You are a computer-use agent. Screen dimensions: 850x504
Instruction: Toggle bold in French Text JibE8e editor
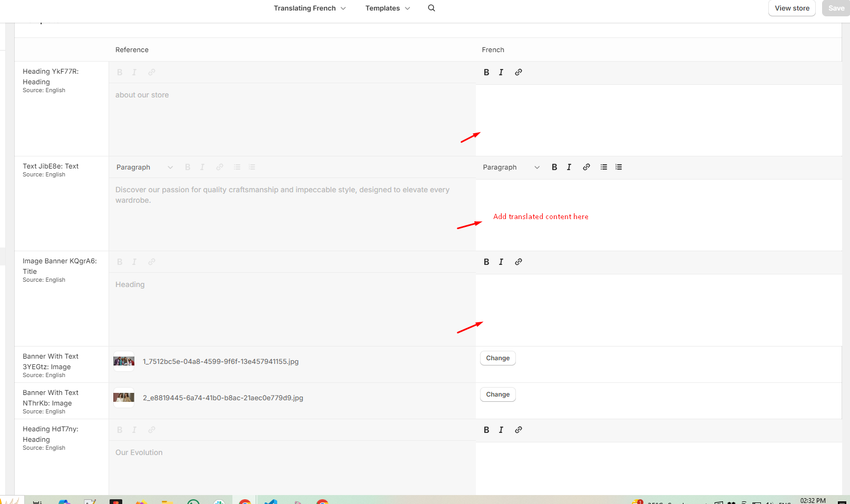tap(554, 167)
